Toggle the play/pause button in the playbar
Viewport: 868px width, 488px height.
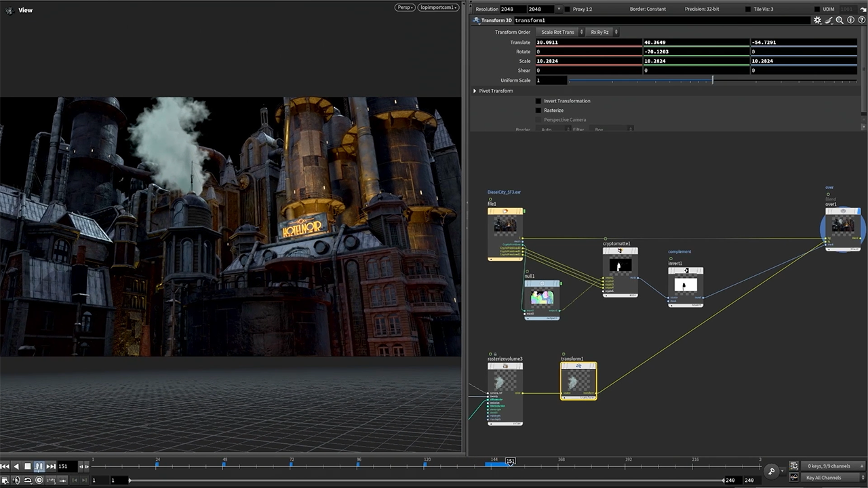[x=39, y=466]
